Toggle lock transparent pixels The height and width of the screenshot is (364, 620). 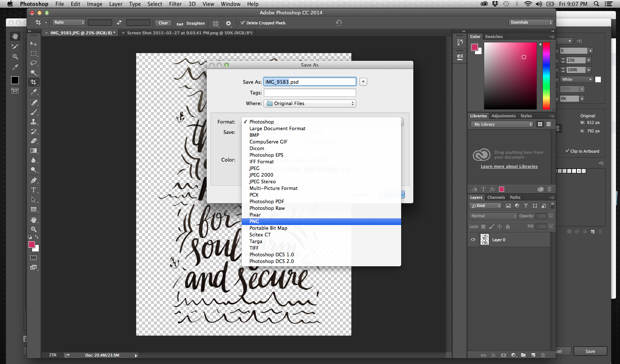(483, 226)
